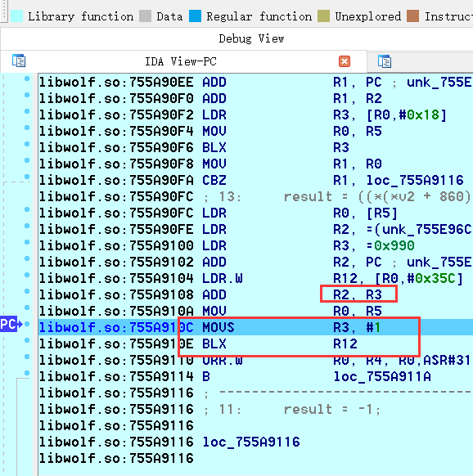Click the Library function color swatch

(x=16, y=16)
